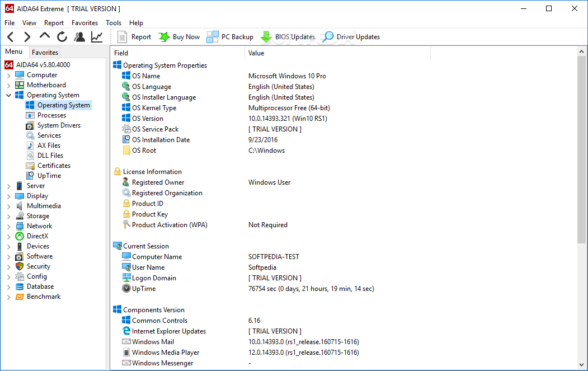Image resolution: width=588 pixels, height=371 pixels.
Task: Select the Windows Media Player row
Action: pos(343,352)
